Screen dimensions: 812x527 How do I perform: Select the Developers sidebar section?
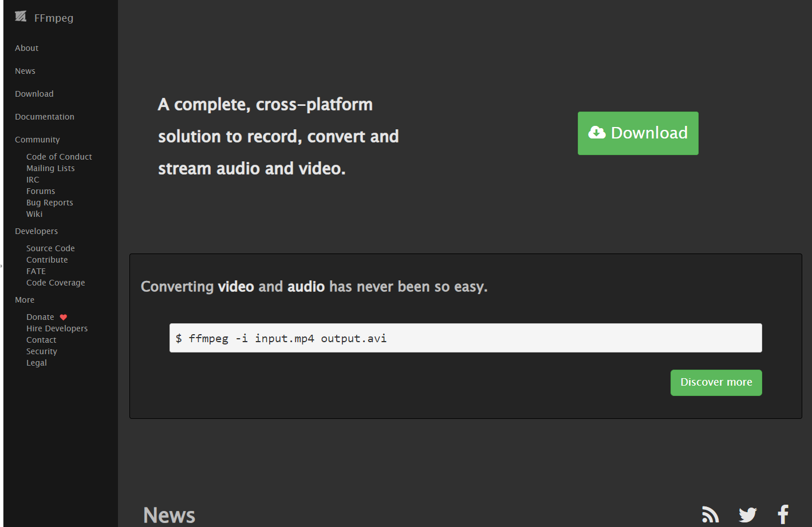point(37,231)
